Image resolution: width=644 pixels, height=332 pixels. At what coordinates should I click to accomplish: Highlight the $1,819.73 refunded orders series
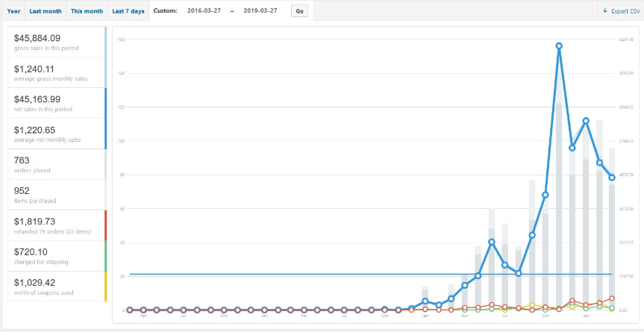pyautogui.click(x=55, y=225)
